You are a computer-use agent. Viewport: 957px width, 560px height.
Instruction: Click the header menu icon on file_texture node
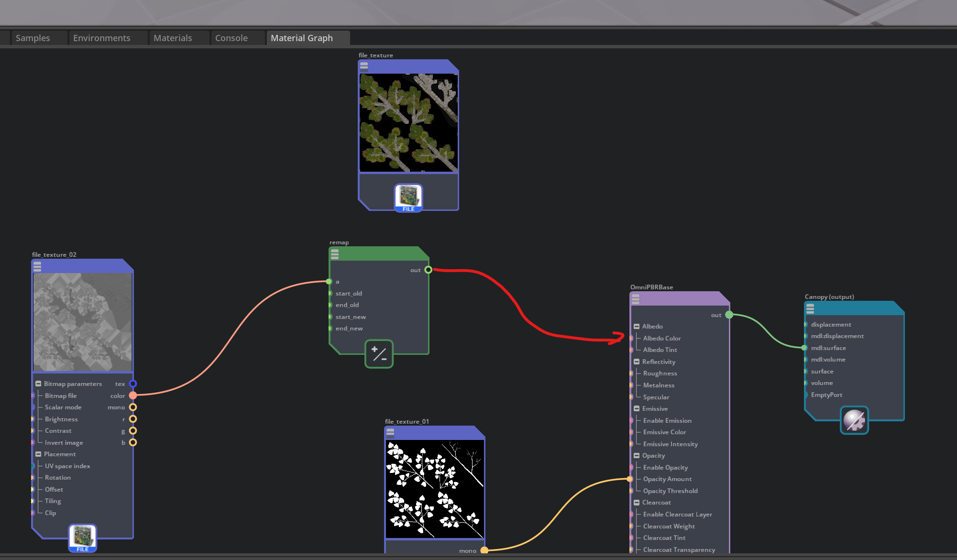[x=364, y=66]
